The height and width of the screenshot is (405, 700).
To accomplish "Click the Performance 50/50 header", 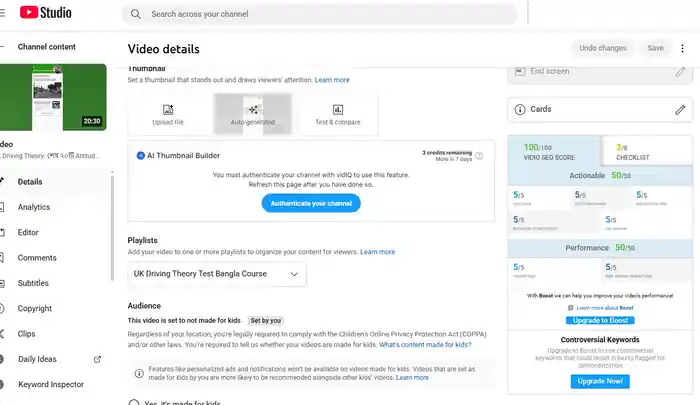I will (x=600, y=248).
